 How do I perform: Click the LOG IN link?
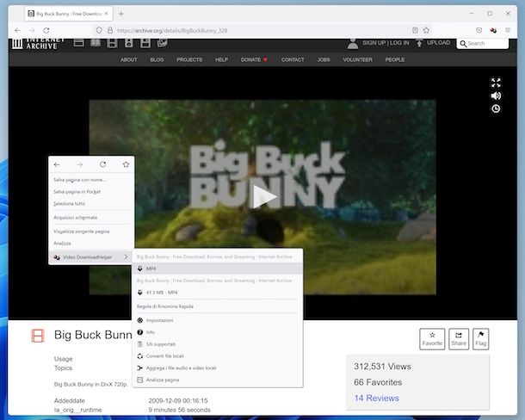click(399, 43)
